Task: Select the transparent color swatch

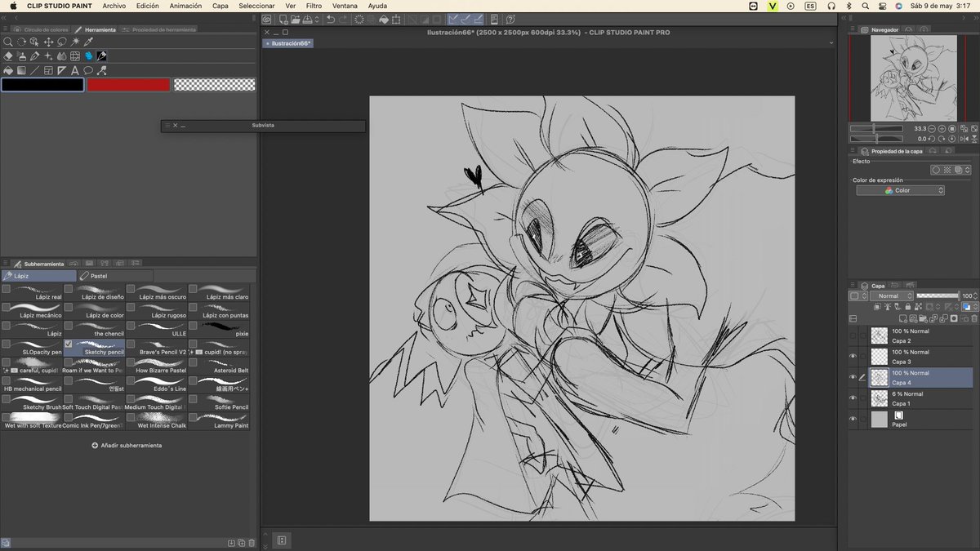Action: click(215, 84)
